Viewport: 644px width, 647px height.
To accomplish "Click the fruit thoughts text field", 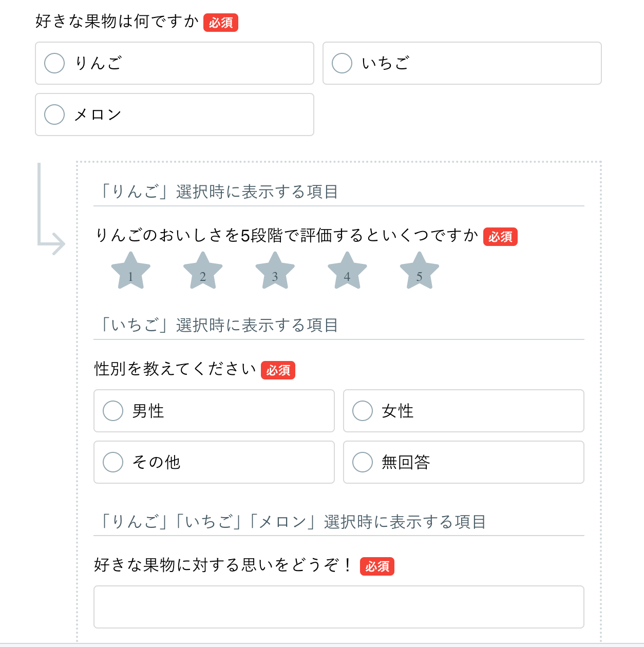I will click(338, 607).
